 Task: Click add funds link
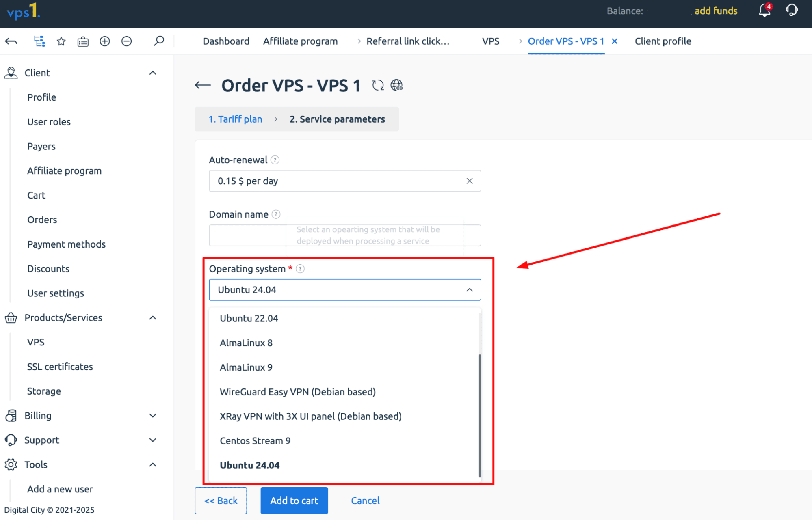point(716,11)
